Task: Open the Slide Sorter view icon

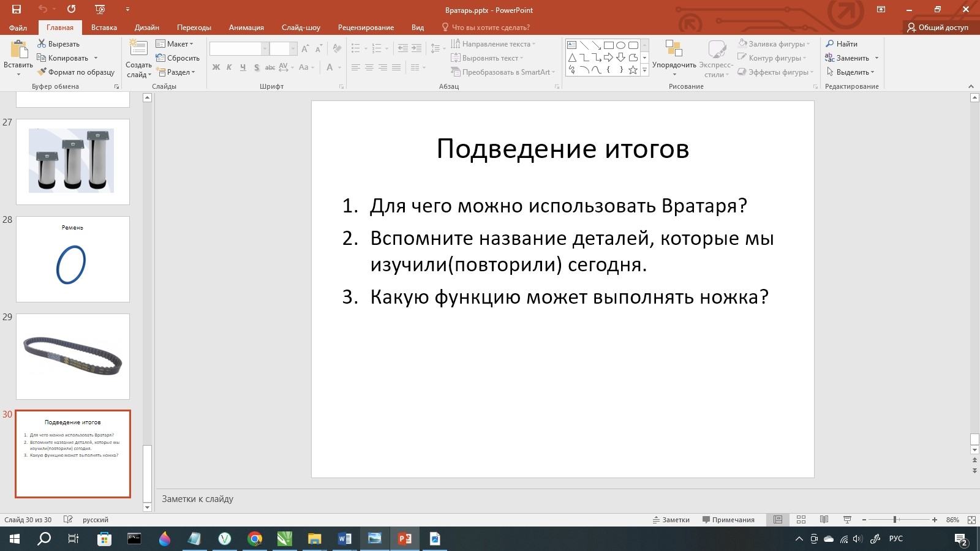Action: point(801,520)
